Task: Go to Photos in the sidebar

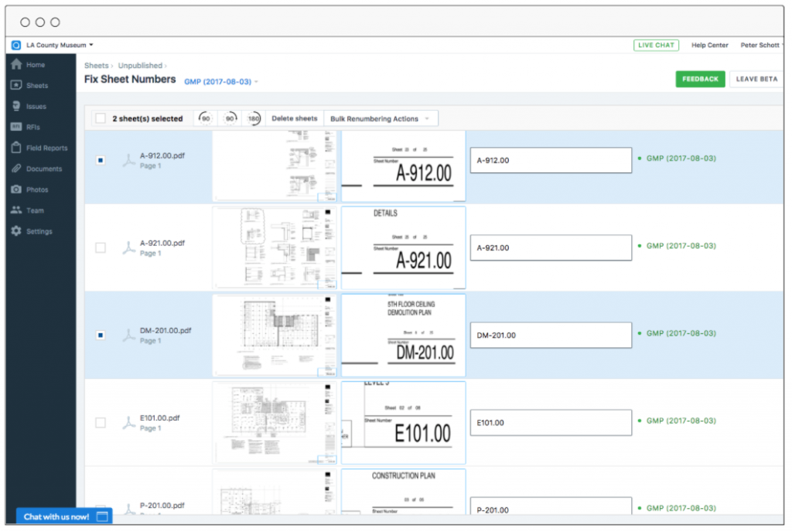Action: point(37,189)
